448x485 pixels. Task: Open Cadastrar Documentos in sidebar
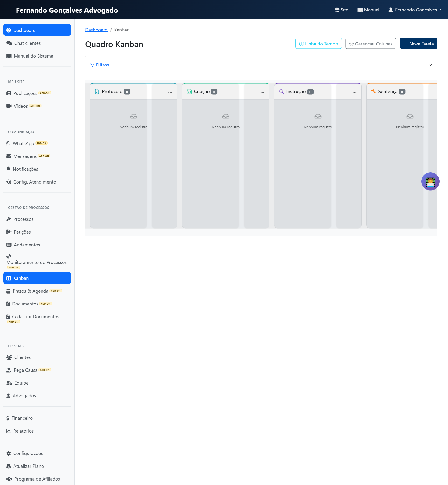37,318
